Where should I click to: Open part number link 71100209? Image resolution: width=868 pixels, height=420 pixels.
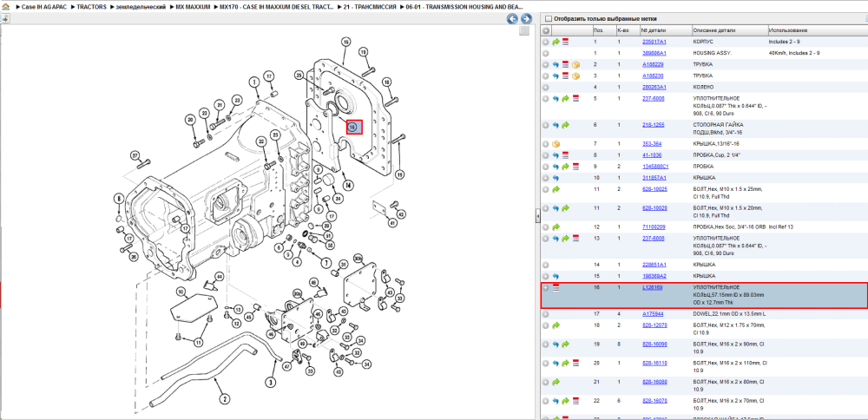[x=654, y=226]
